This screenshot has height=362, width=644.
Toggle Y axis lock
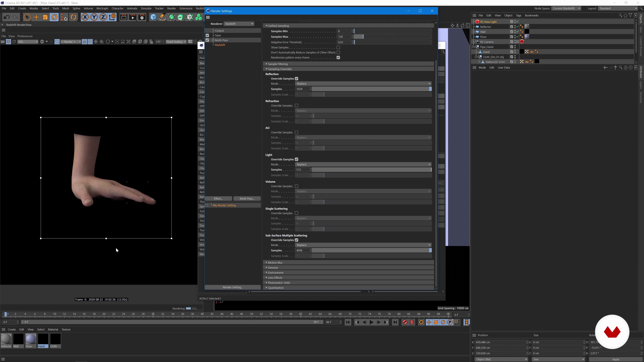[x=94, y=17]
